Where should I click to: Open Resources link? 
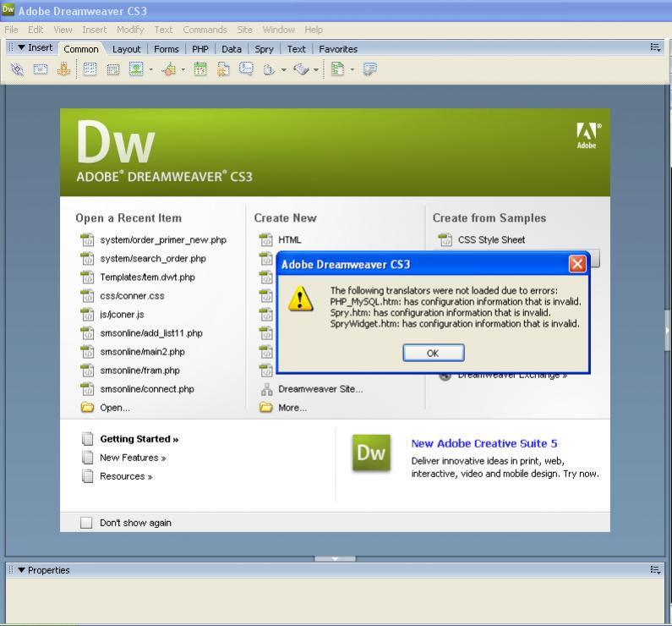point(126,476)
